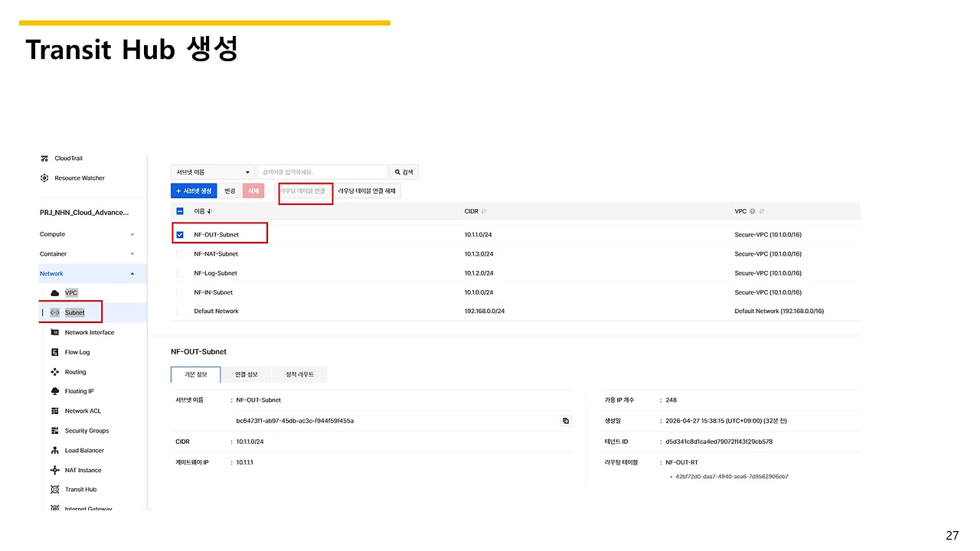Click the Load Balancer menu label
Screen dimensions: 980x551
[84, 451]
